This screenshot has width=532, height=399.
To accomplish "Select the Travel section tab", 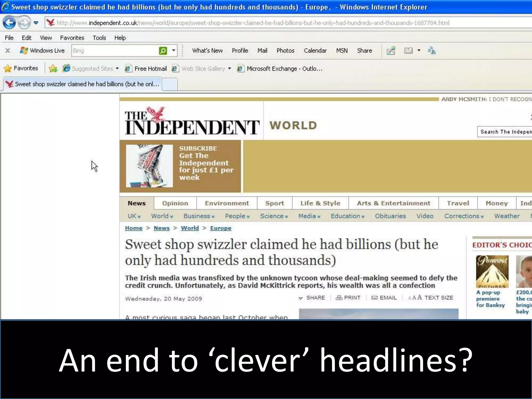I will [x=458, y=203].
